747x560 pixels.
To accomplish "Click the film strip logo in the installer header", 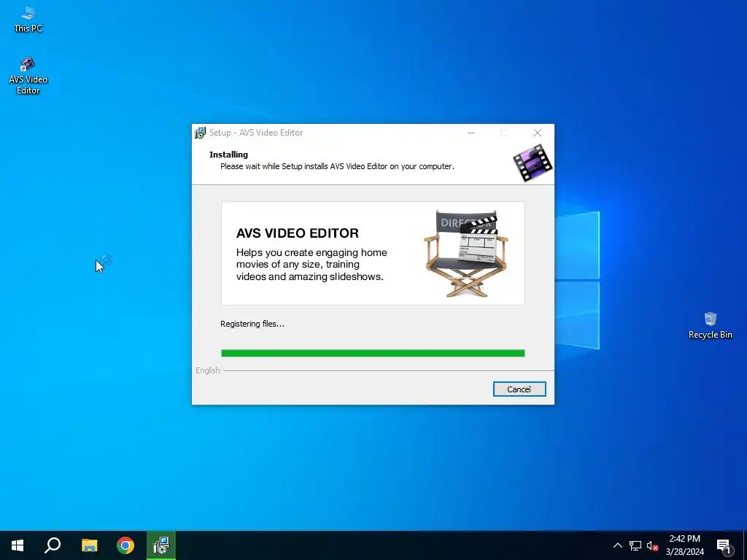I will pyautogui.click(x=533, y=163).
